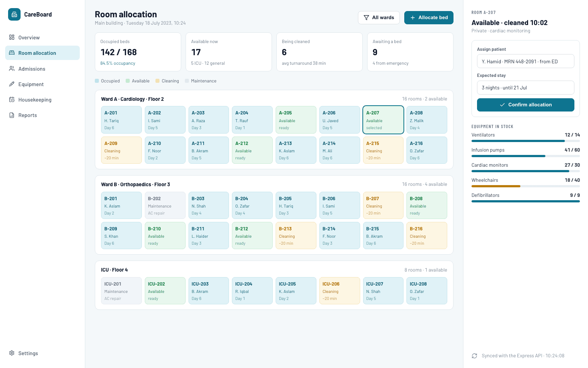Select available room B-208
Screen dimensions: 588x368
[427, 205]
